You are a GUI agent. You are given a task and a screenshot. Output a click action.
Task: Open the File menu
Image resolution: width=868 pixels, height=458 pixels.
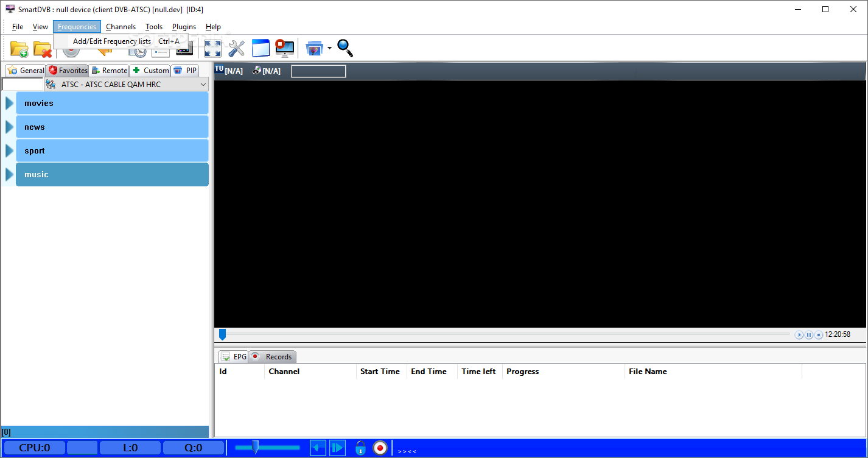[18, 27]
